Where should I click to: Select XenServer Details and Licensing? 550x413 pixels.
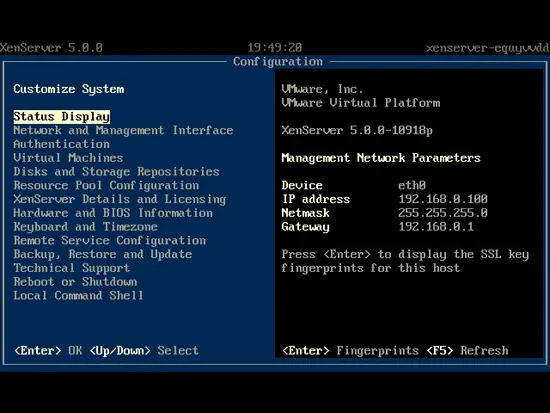click(x=120, y=199)
